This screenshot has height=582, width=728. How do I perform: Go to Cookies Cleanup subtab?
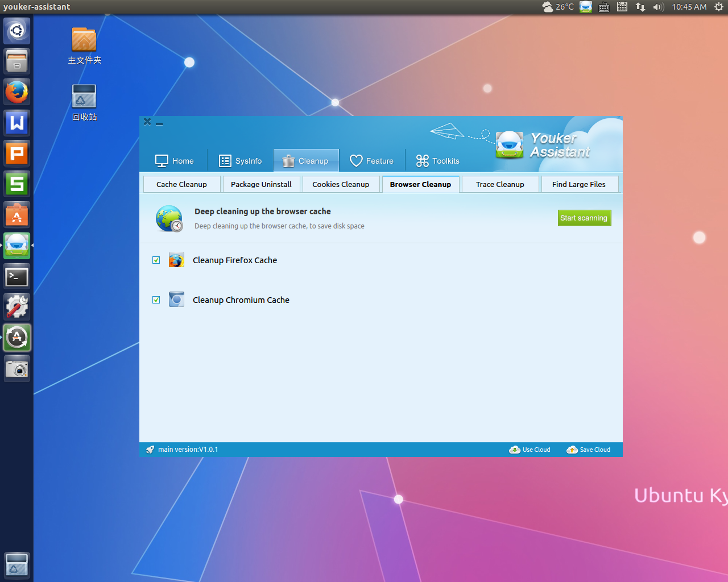[341, 184]
